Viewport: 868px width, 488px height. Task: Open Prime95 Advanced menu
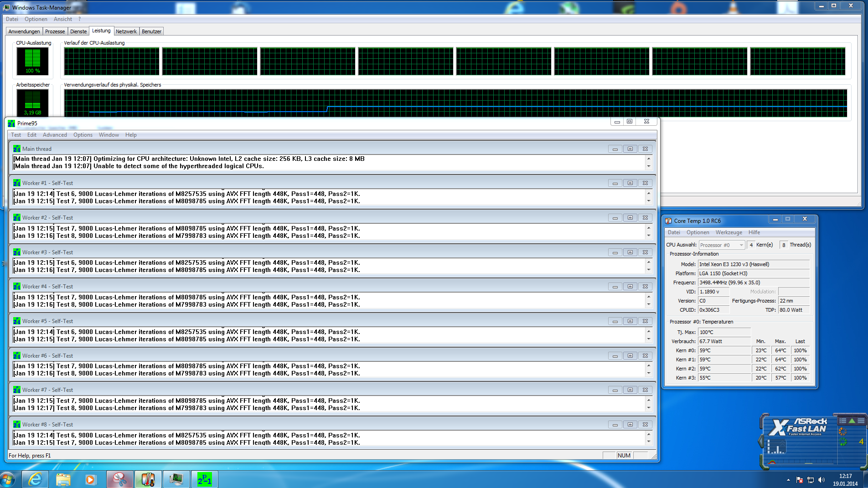[55, 135]
